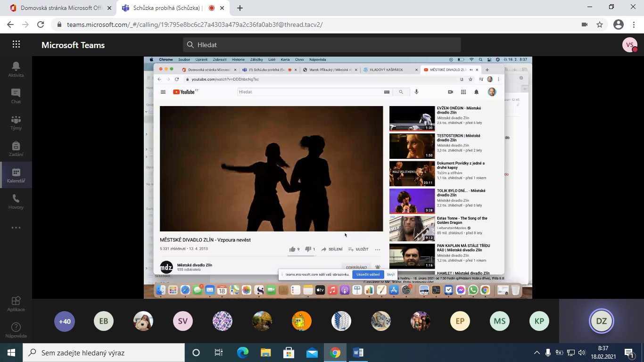Open Mail app from taskbar
Screen dimensions: 644x362
pyautogui.click(x=312, y=353)
